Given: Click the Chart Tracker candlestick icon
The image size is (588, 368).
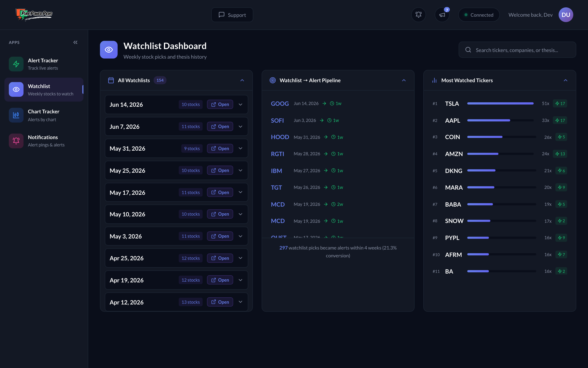Looking at the screenshot, I should coord(16,115).
